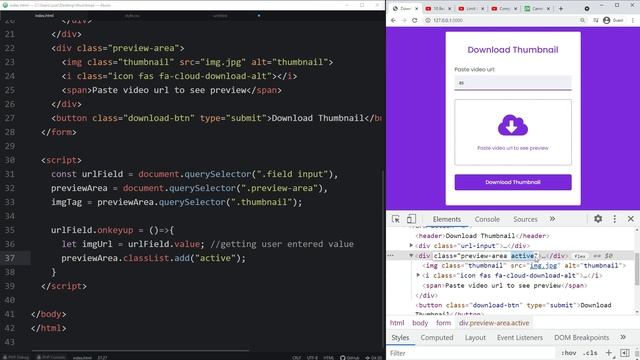Viewport: 640px width, 360px height.
Task: Toggle the :hov element state button
Action: coord(568,353)
